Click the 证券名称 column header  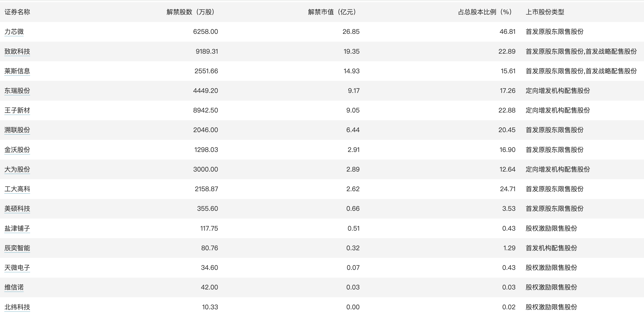pyautogui.click(x=17, y=12)
